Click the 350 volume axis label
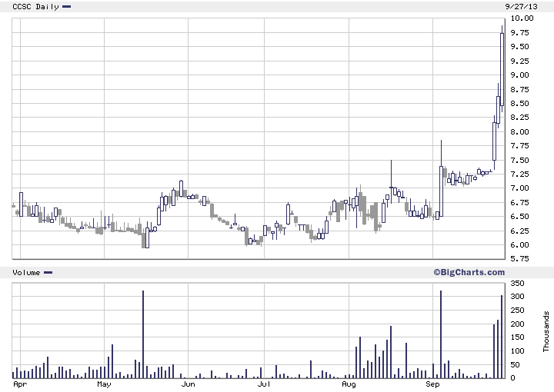This screenshot has width=554, height=392. click(518, 284)
